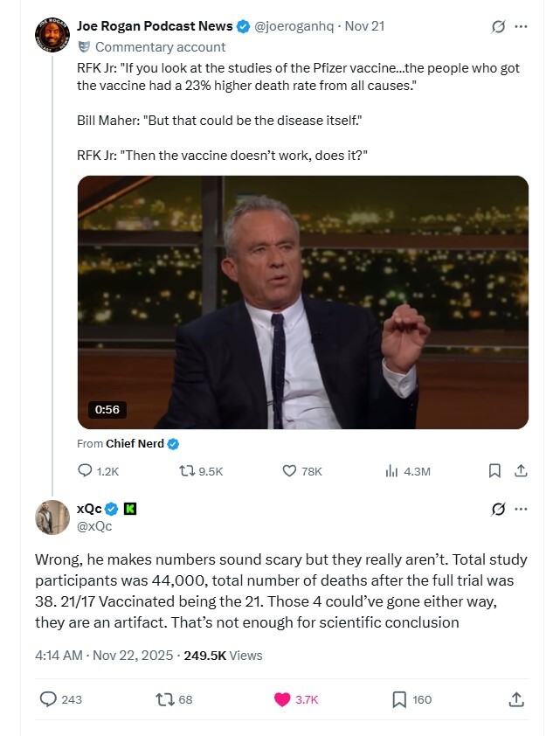
Task: Unlike xQc's post with 3.7K likes
Action: 282,699
